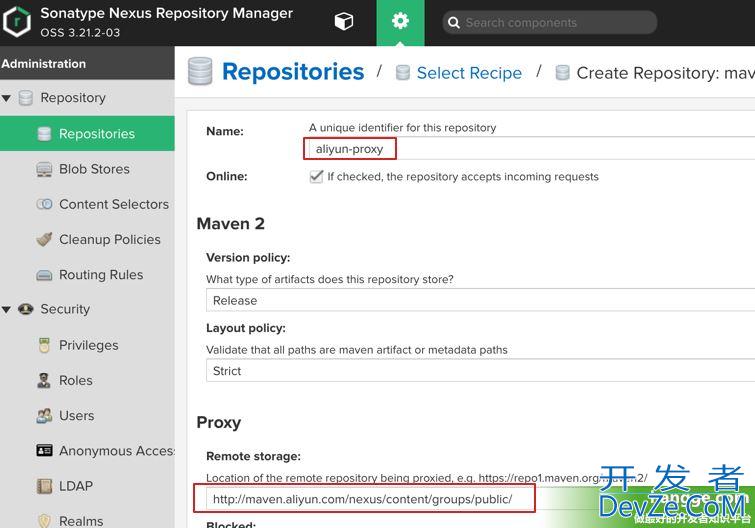Open LDAP settings
The height and width of the screenshot is (528, 755).
click(x=76, y=486)
